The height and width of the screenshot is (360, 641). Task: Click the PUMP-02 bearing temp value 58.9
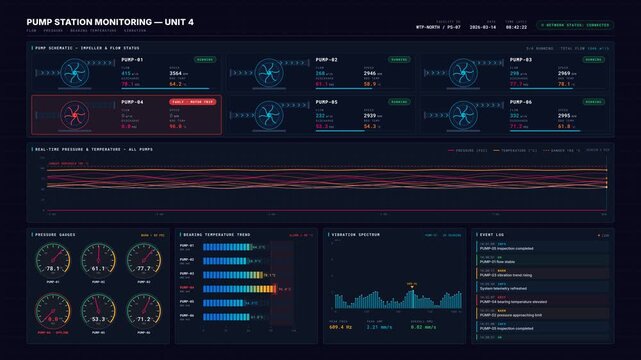pos(370,84)
